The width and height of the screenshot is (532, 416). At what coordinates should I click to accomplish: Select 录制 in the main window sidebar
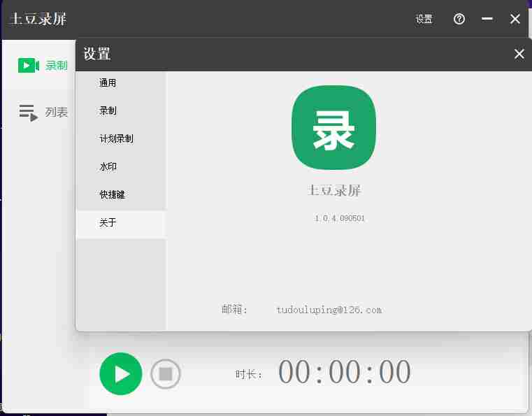(42, 66)
